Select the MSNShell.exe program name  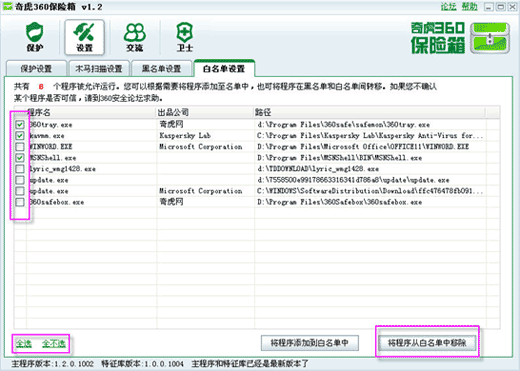[x=53, y=158]
